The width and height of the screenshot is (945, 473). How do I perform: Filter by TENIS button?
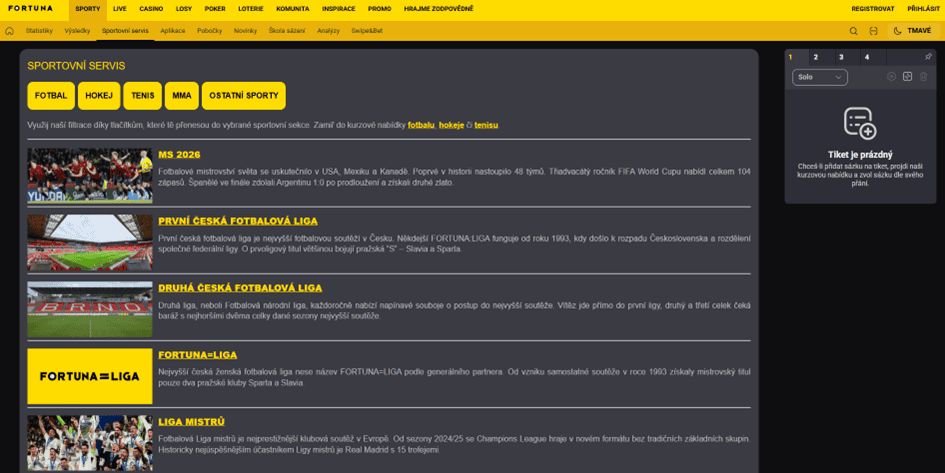point(143,96)
